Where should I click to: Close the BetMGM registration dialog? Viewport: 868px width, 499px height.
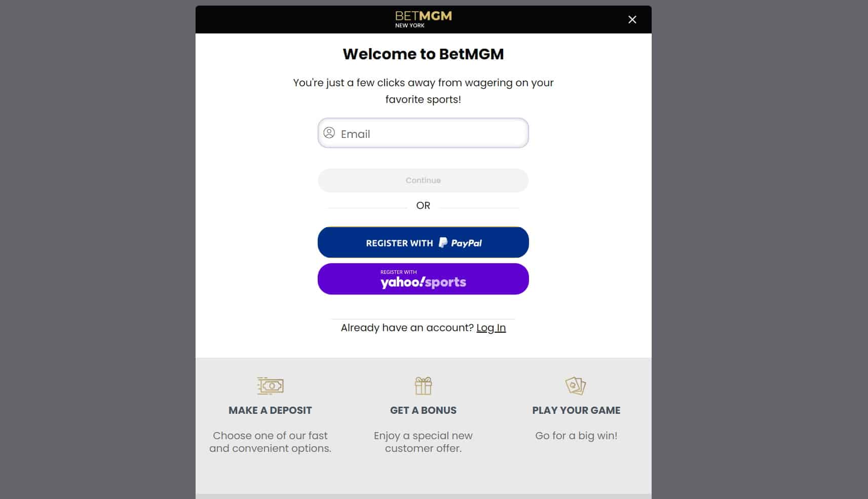pos(632,19)
